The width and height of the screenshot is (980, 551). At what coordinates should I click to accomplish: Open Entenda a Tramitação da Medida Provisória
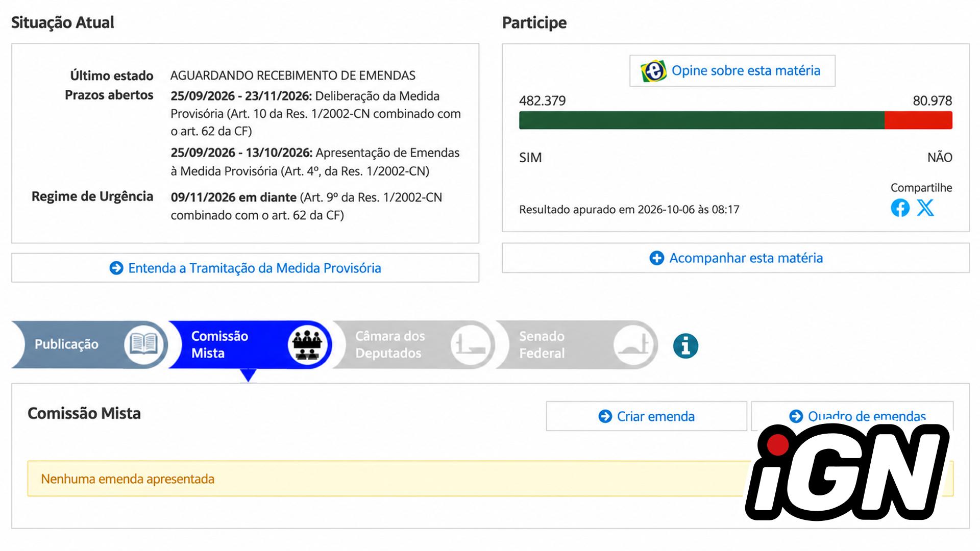pos(245,268)
